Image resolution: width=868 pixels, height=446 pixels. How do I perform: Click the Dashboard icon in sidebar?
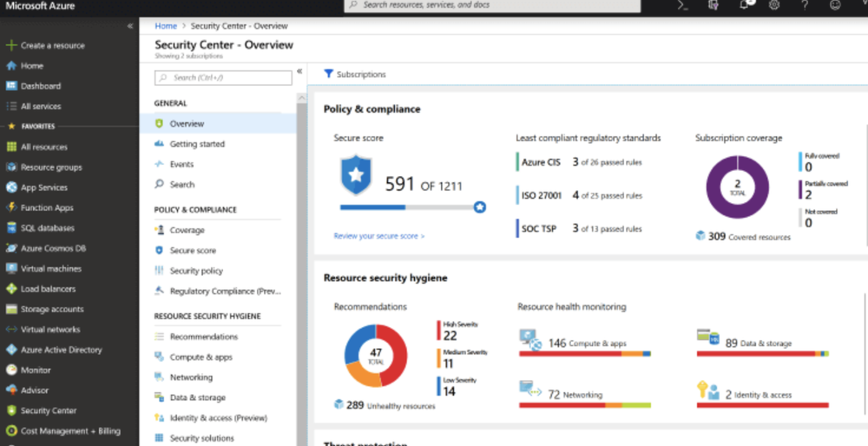(11, 86)
